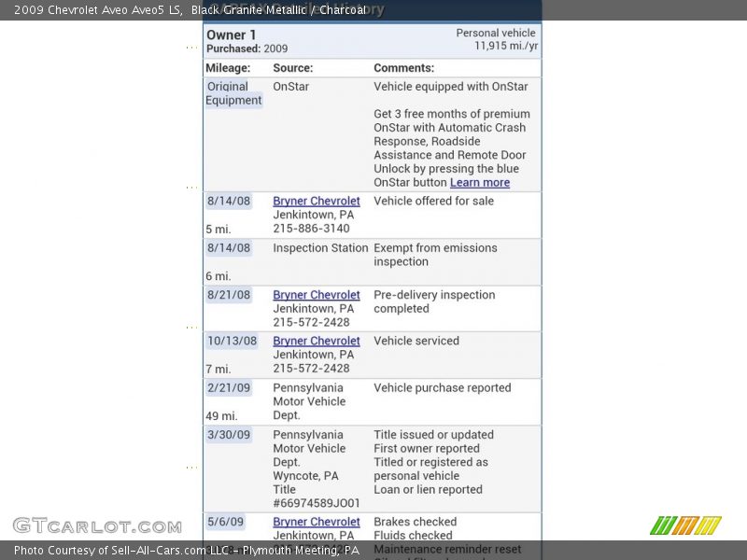Select the Brakes checked comment

point(415,522)
